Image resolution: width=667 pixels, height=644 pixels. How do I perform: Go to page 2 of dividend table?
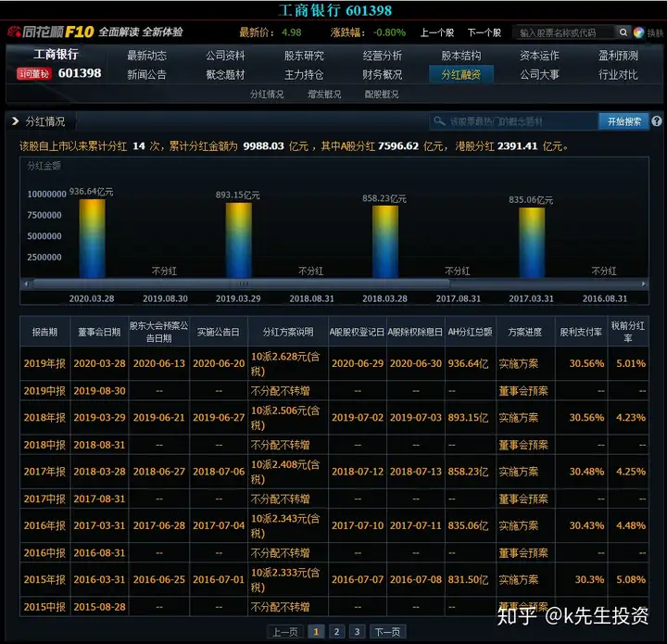(336, 632)
